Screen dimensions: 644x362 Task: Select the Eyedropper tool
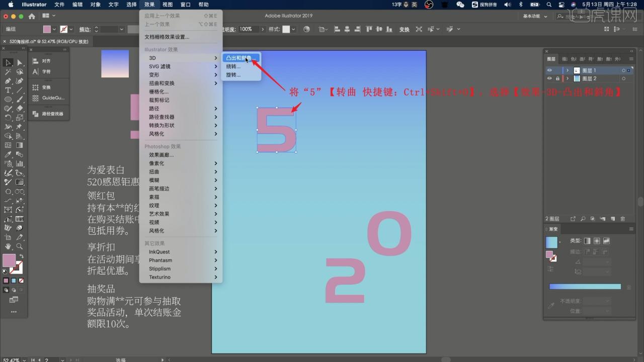click(8, 154)
